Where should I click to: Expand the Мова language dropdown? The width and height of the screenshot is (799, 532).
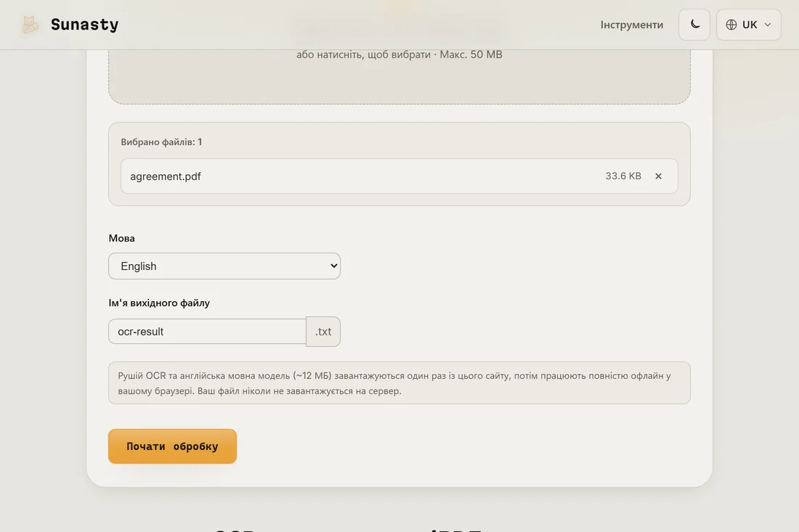224,266
